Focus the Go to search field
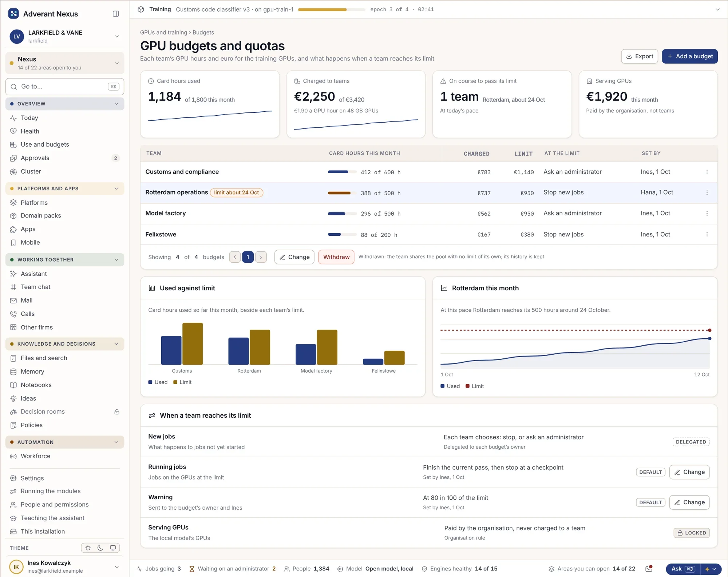728x577 pixels. (x=65, y=87)
